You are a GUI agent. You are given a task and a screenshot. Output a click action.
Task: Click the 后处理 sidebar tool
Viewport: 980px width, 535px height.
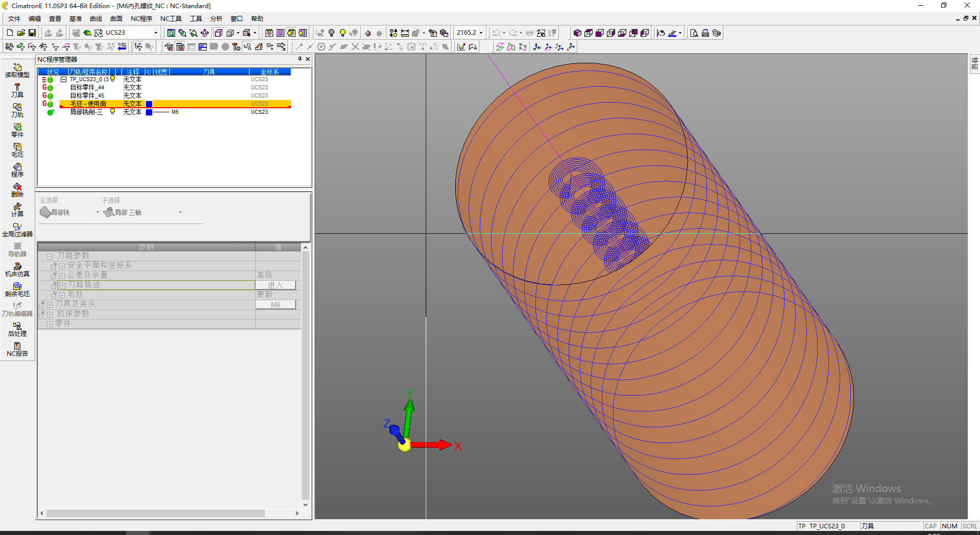17,329
